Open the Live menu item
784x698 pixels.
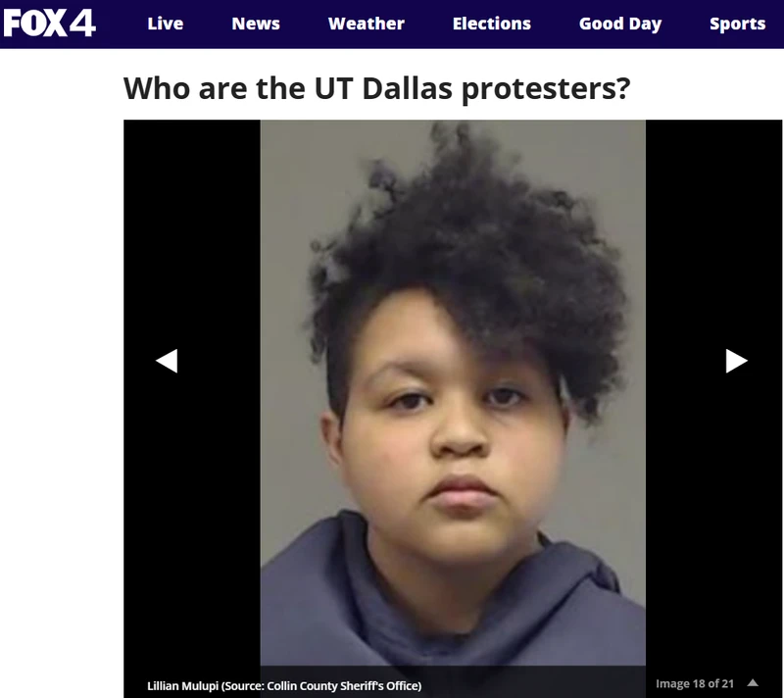166,24
